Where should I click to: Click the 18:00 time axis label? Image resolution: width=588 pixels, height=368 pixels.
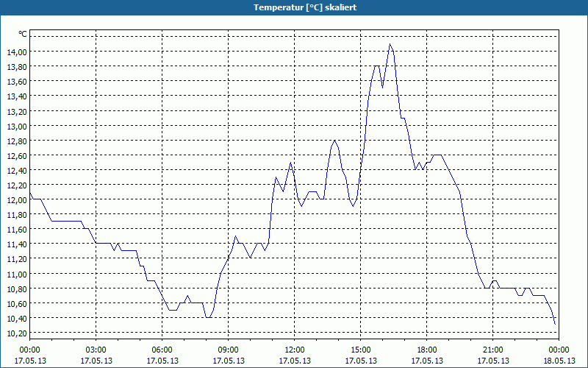427,350
